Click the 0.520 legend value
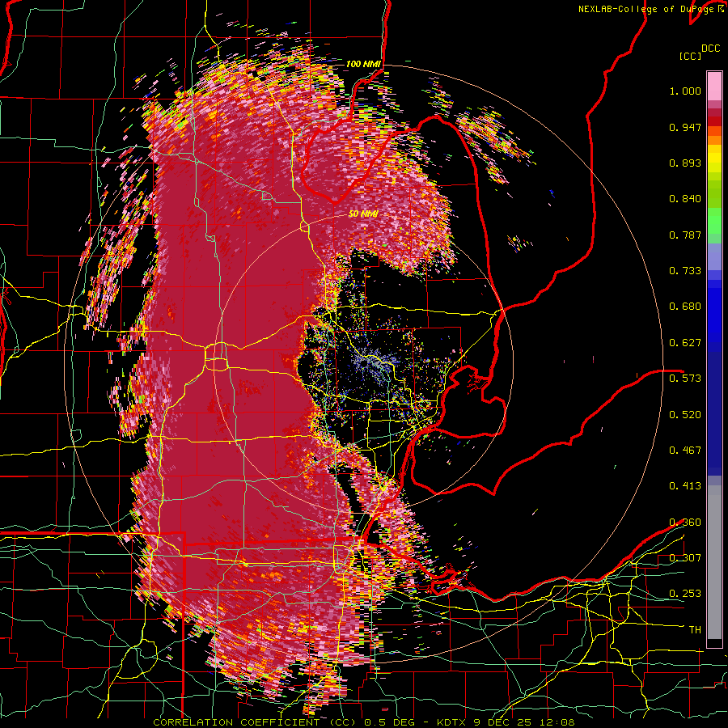This screenshot has width=728, height=728. pyautogui.click(x=685, y=415)
